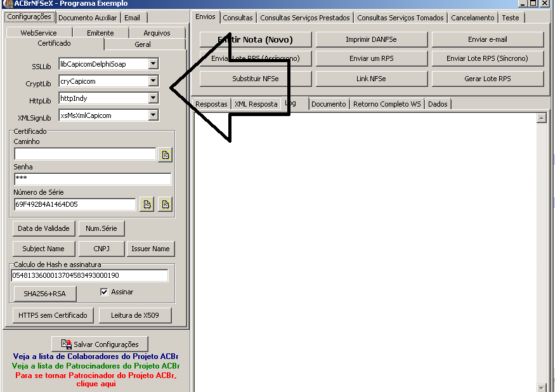This screenshot has width=560, height=392.
Task: Select the Certificado tab
Action: click(55, 43)
